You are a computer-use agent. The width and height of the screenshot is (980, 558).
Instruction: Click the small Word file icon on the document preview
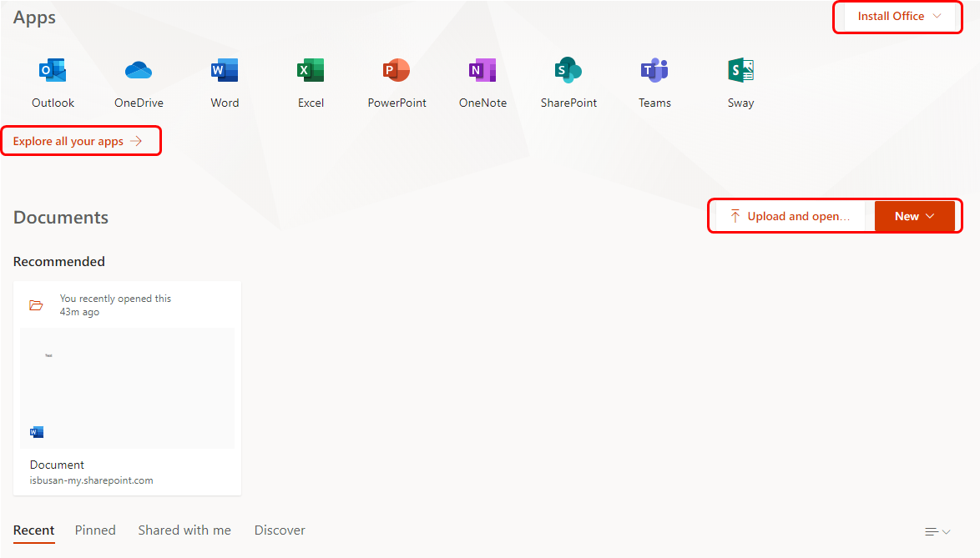tap(37, 432)
